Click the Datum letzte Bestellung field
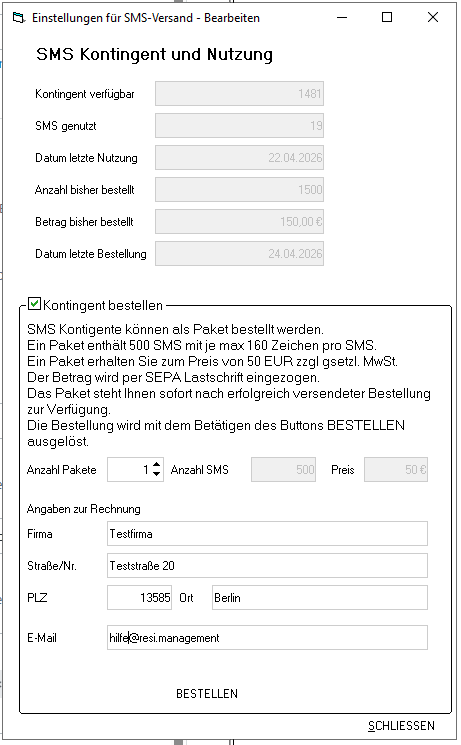Viewport: 461px width, 745px height. pos(240,253)
